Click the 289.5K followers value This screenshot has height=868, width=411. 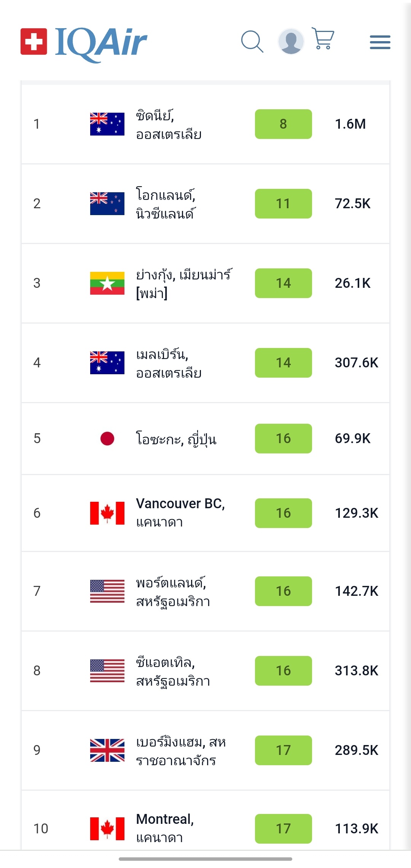356,750
